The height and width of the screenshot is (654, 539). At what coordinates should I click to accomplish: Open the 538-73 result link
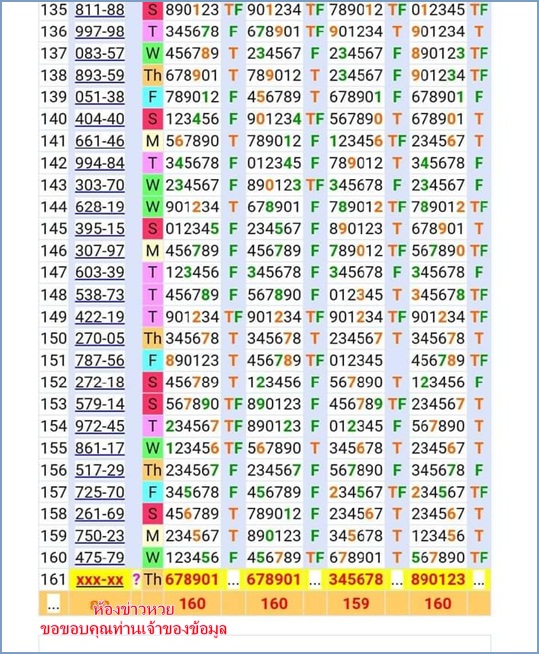click(x=100, y=295)
